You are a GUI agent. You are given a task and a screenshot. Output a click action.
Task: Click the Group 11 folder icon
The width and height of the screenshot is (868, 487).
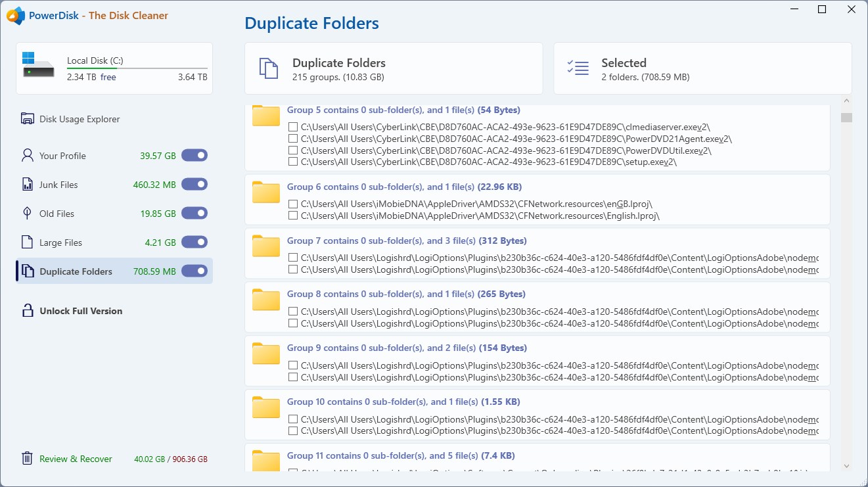[x=266, y=460]
